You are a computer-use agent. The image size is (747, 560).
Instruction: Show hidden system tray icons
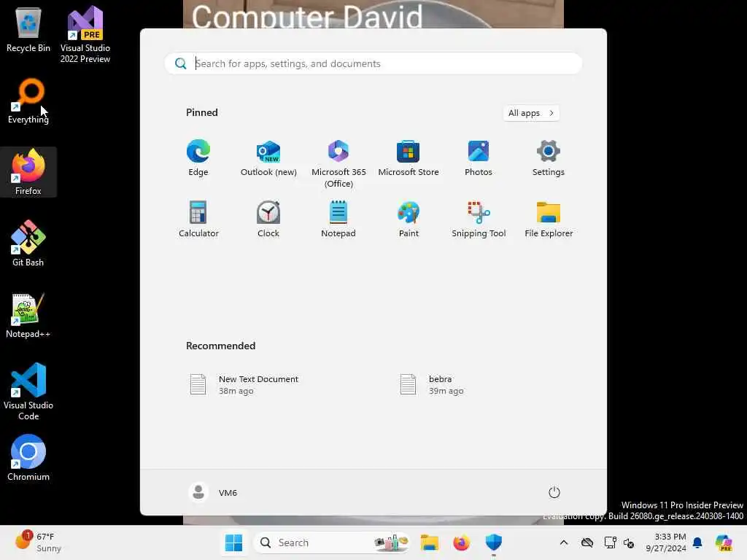pos(564,542)
